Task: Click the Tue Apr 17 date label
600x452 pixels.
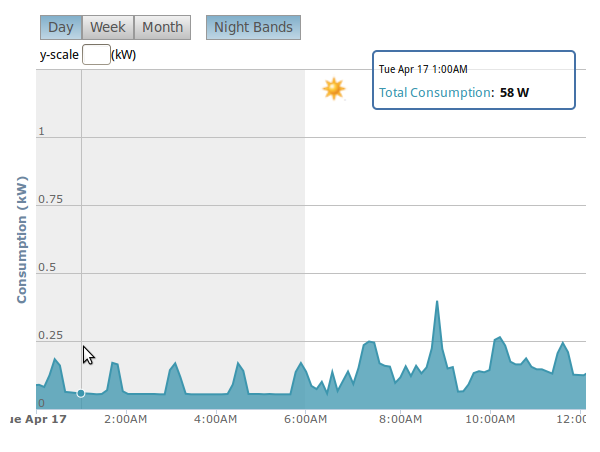Action: pos(38,420)
